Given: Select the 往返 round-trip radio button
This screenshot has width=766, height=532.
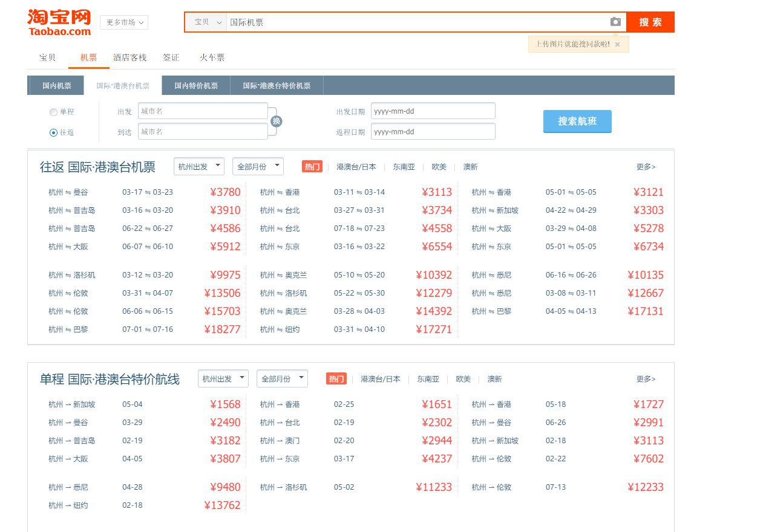Looking at the screenshot, I should 54,132.
